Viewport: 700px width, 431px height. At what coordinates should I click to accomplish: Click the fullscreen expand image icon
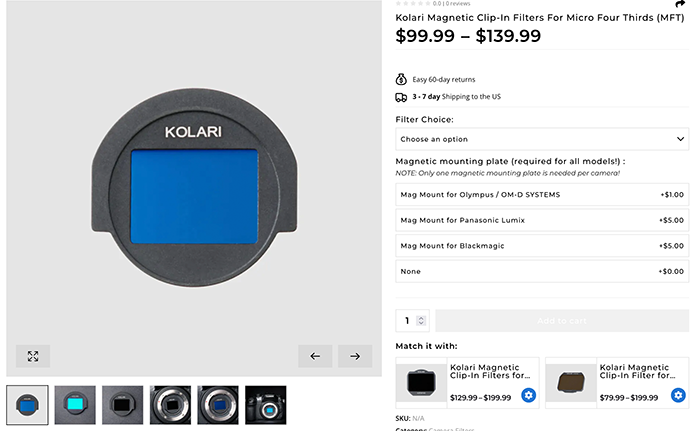[x=33, y=356]
